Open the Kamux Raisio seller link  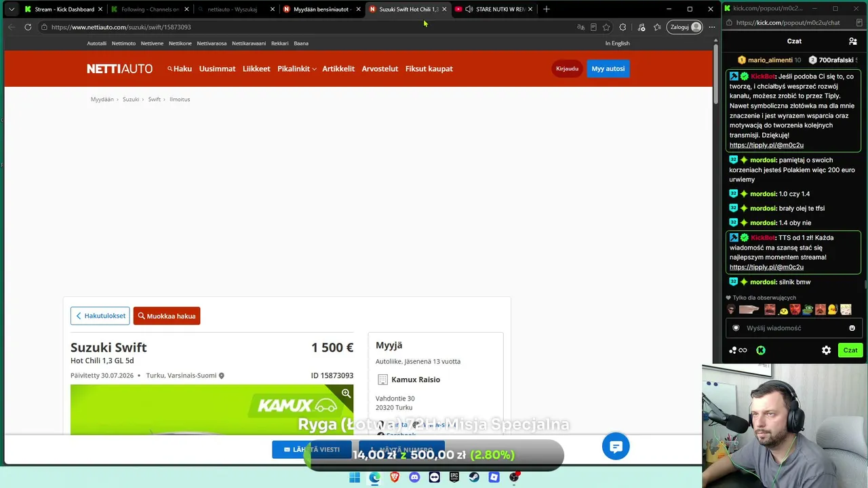pyautogui.click(x=416, y=380)
